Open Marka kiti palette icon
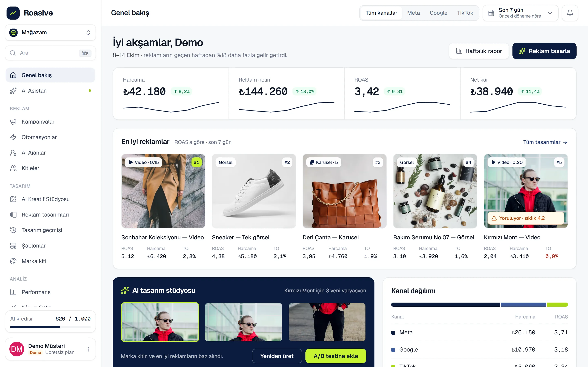This screenshot has height=367, width=588. pyautogui.click(x=13, y=261)
